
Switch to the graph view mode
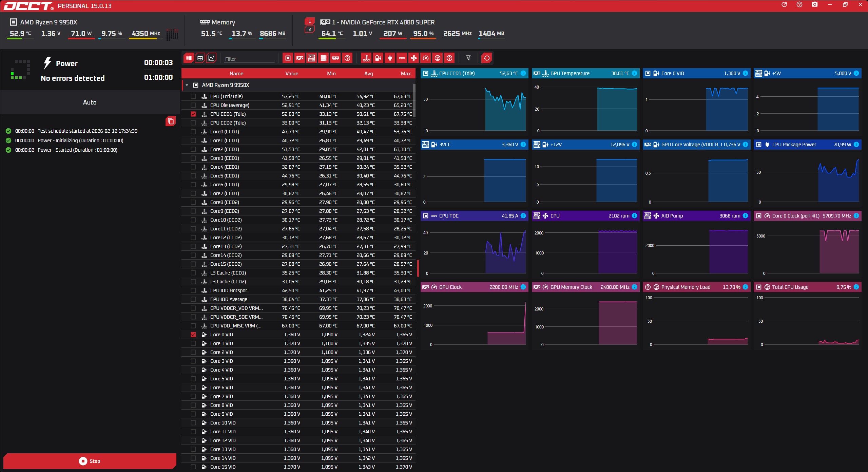(x=211, y=58)
